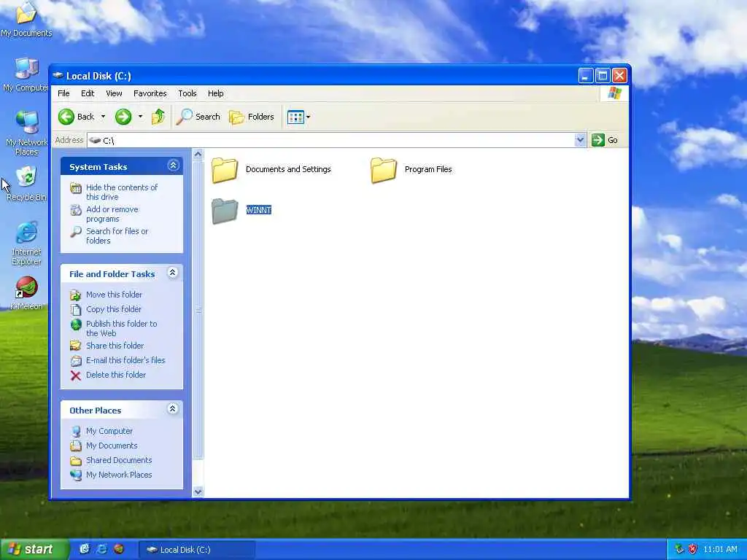The image size is (747, 560).
Task: Collapse the File and Folder Tasks panel
Action: click(x=173, y=273)
